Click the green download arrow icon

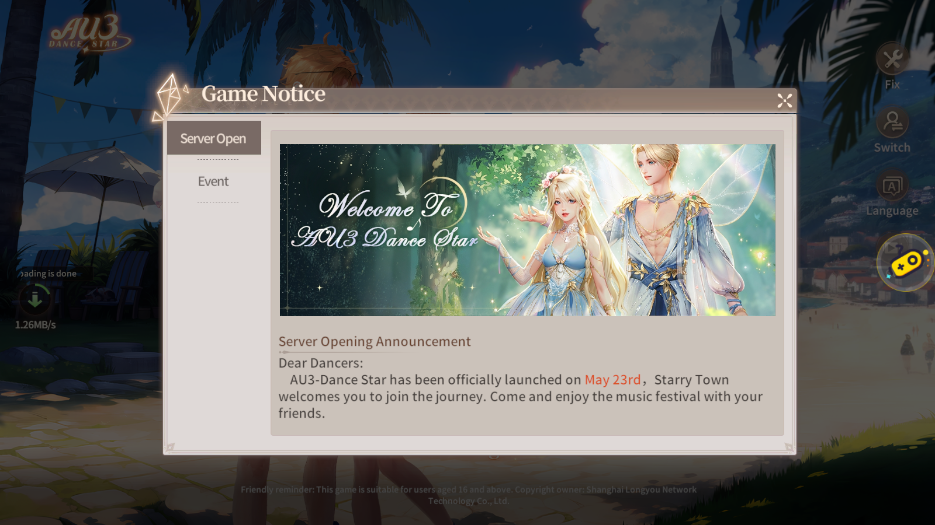click(x=35, y=299)
